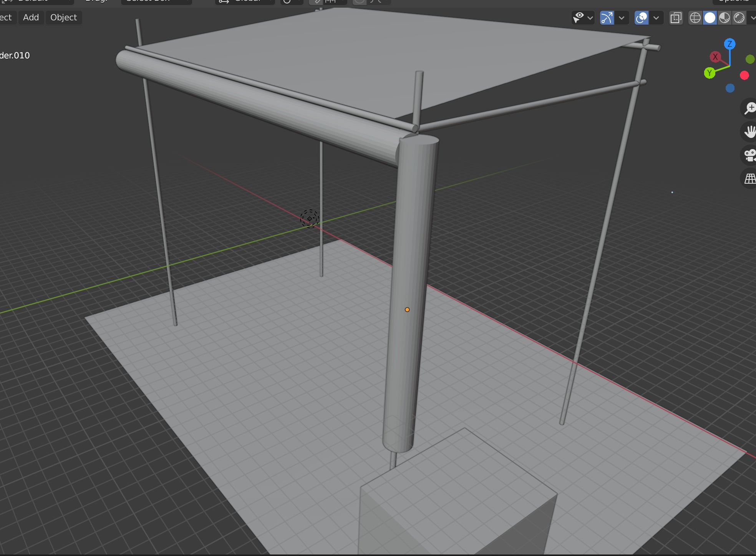Toggle X-ray display mode
The width and height of the screenshot is (756, 556).
pos(676,18)
